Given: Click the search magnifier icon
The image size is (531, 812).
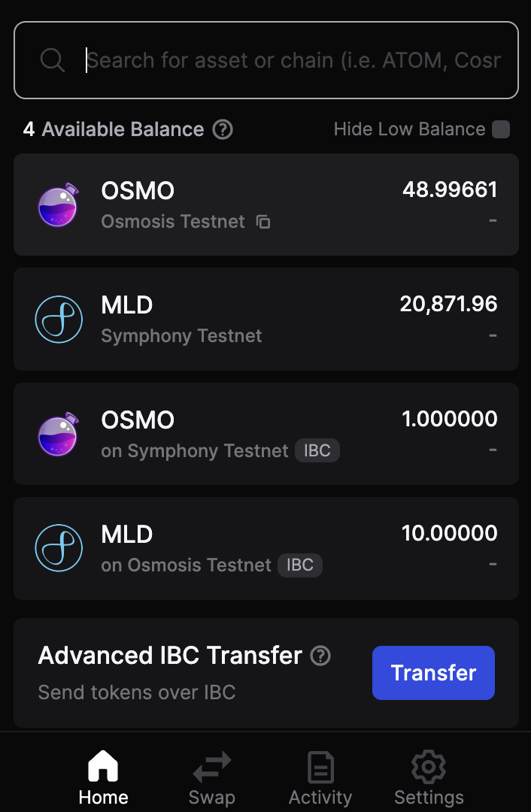Looking at the screenshot, I should (52, 59).
